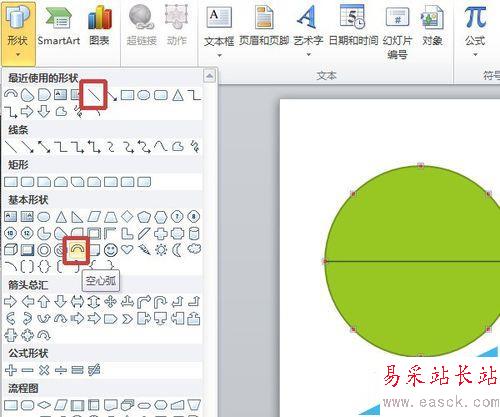Select the donut ring shape
Viewport: 500px width, 417px height.
click(x=44, y=250)
